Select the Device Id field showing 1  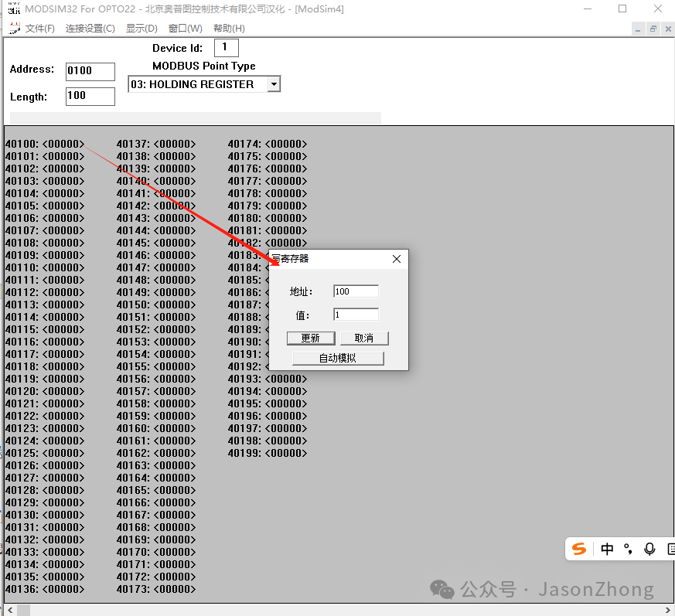226,47
